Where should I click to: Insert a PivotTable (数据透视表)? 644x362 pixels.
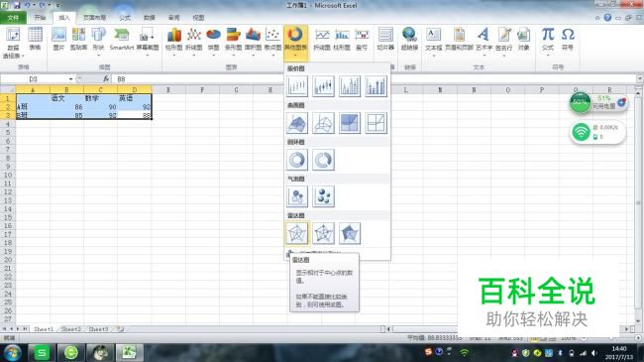(x=13, y=43)
